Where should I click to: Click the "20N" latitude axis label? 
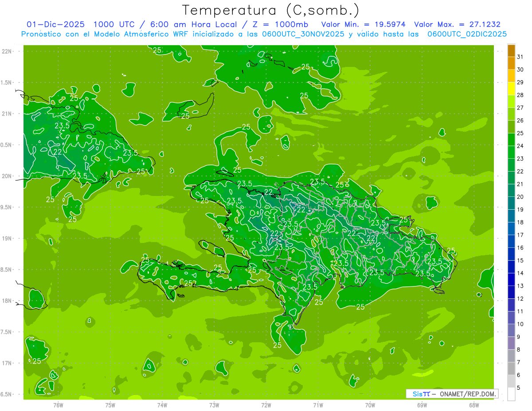click(x=7, y=176)
